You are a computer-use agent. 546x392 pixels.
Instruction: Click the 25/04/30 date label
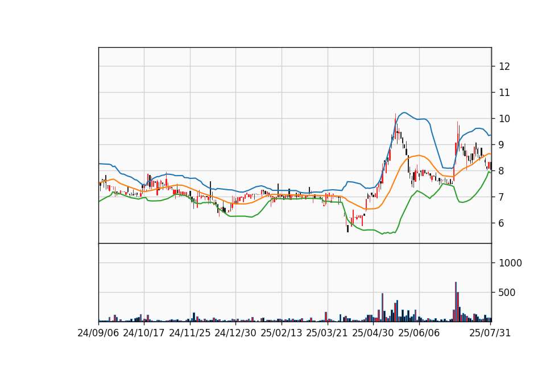[373, 333]
